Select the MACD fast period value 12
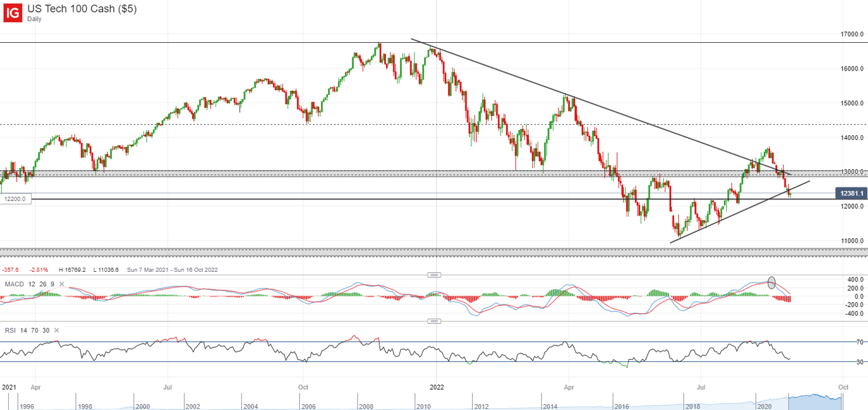 31,285
